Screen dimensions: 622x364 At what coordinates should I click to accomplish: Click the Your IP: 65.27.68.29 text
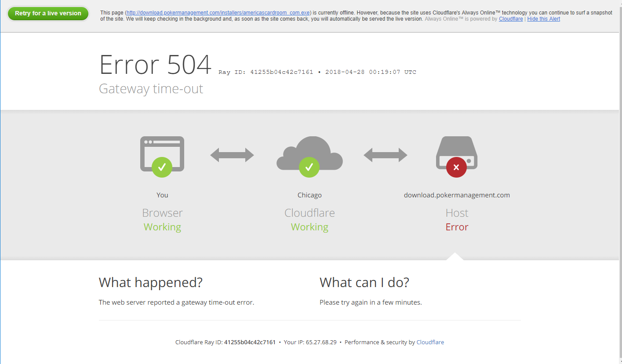(310, 342)
